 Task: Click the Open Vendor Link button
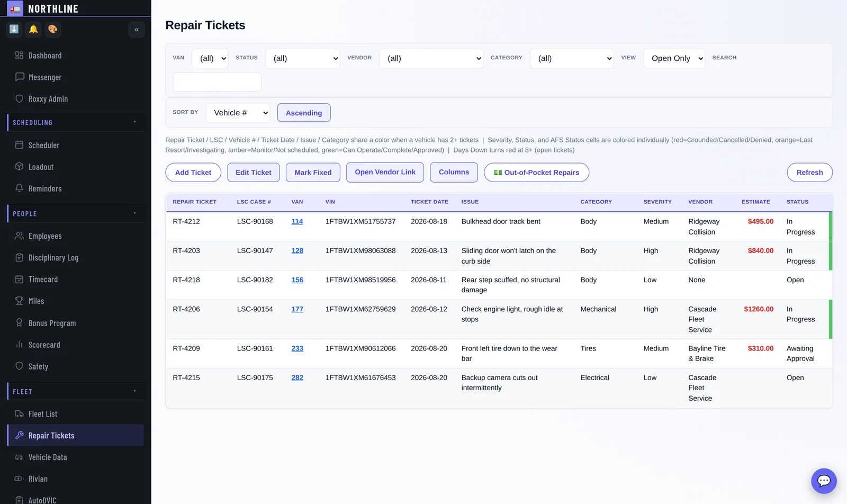pyautogui.click(x=385, y=172)
